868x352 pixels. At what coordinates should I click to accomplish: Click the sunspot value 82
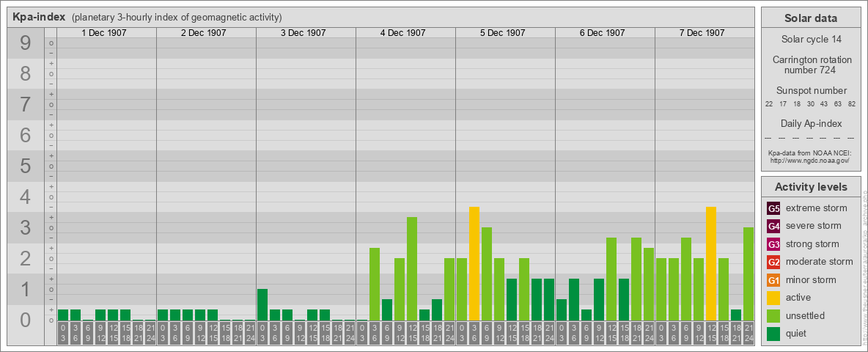[851, 104]
